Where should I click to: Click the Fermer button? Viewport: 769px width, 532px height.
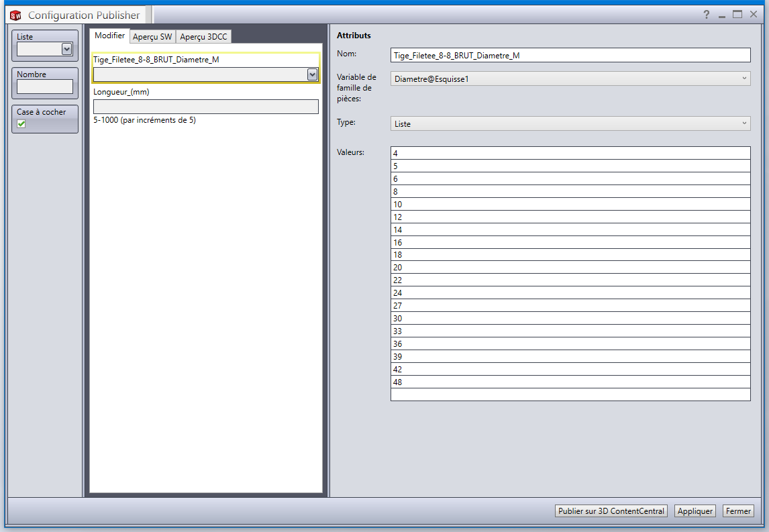coord(738,511)
